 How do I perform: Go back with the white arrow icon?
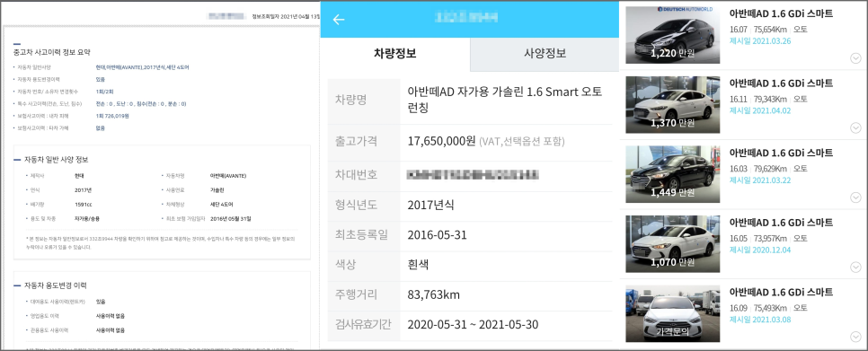339,20
